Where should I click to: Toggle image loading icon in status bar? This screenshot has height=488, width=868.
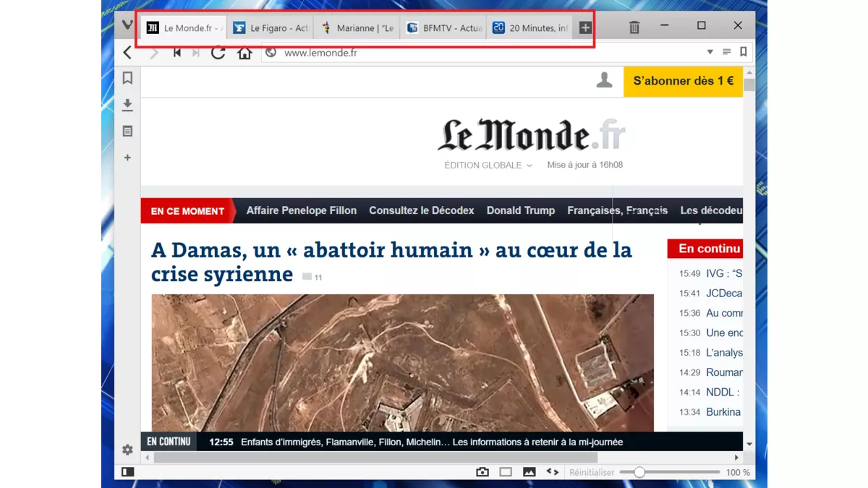click(529, 472)
